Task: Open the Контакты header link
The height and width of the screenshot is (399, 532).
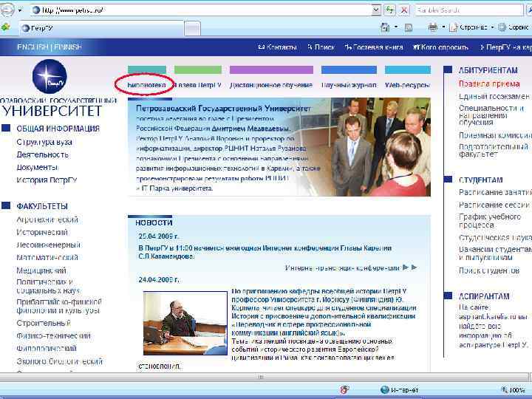Action: pos(278,47)
